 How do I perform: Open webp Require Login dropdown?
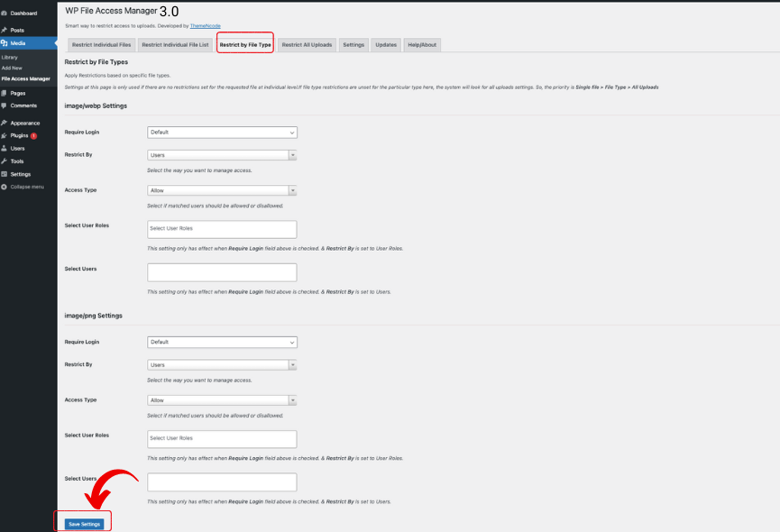click(x=223, y=133)
